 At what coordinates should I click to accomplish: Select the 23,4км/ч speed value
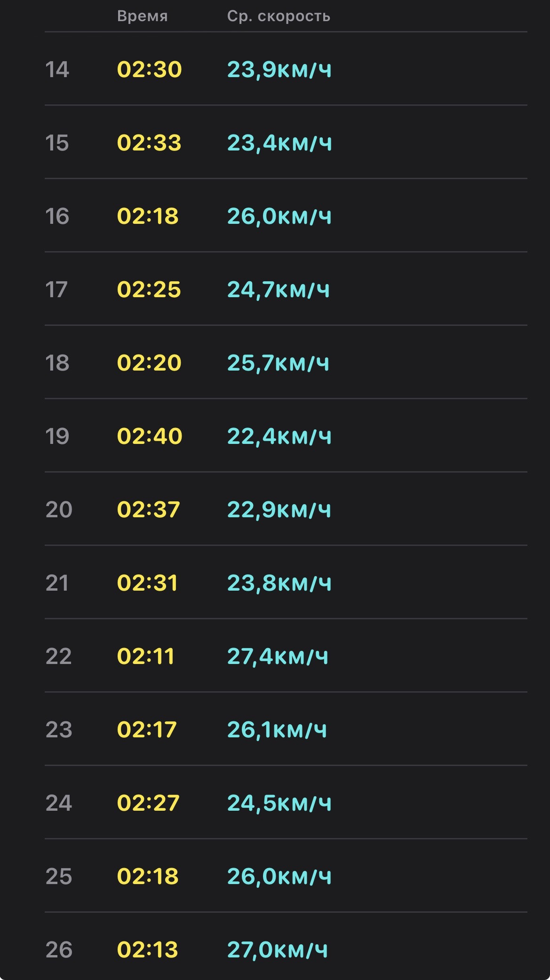click(279, 143)
